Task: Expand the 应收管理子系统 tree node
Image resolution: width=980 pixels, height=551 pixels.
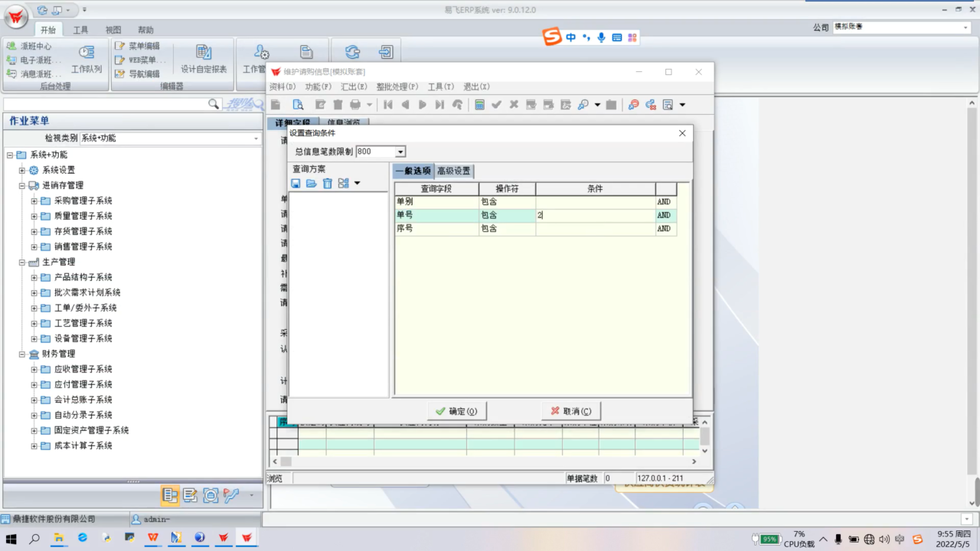Action: (x=34, y=369)
